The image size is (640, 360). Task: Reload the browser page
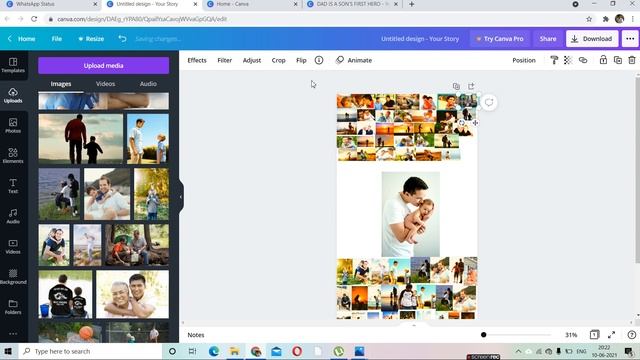click(x=34, y=19)
